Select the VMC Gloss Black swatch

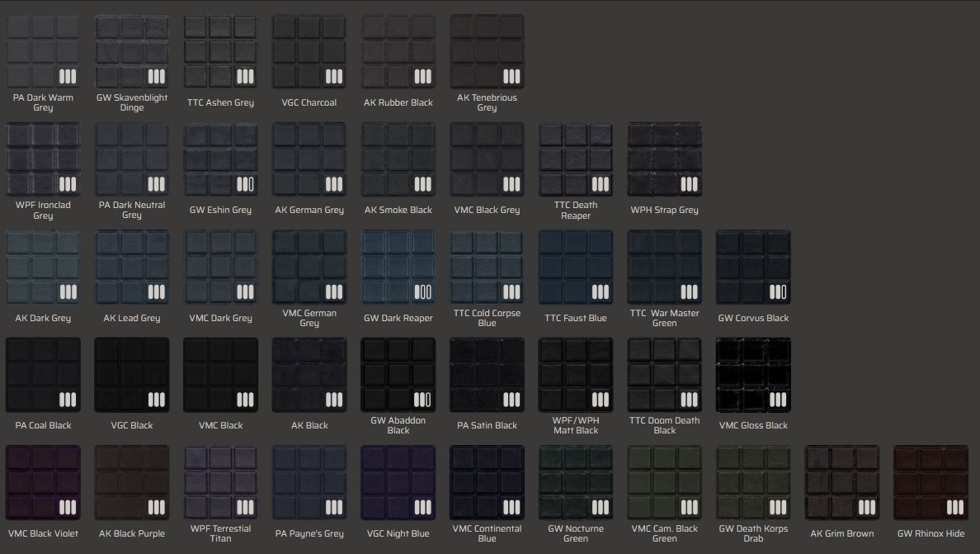(x=753, y=375)
